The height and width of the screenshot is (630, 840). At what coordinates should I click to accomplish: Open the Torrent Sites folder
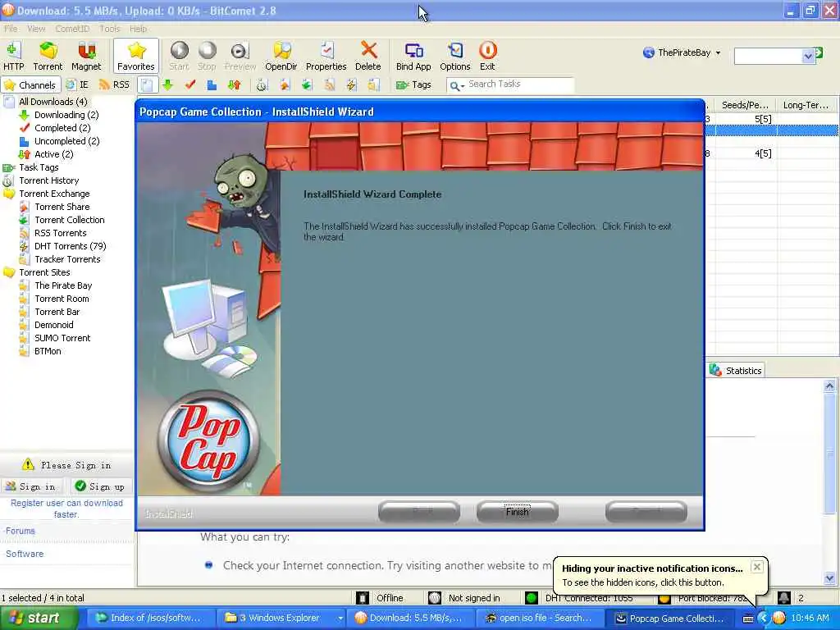click(44, 272)
